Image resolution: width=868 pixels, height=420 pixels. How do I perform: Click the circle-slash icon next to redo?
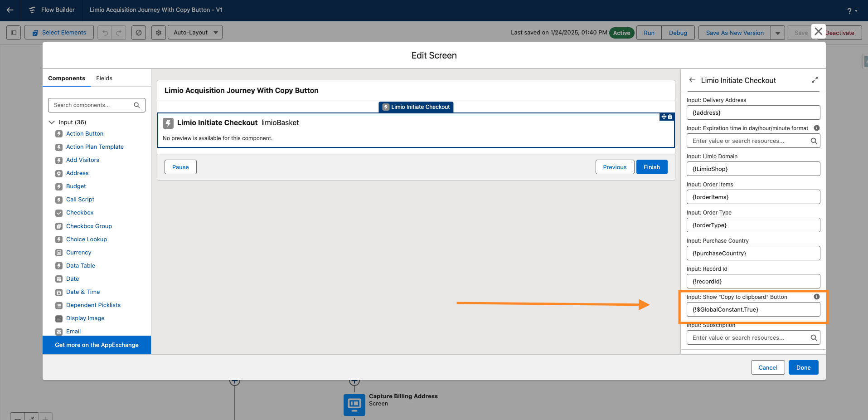coord(139,33)
